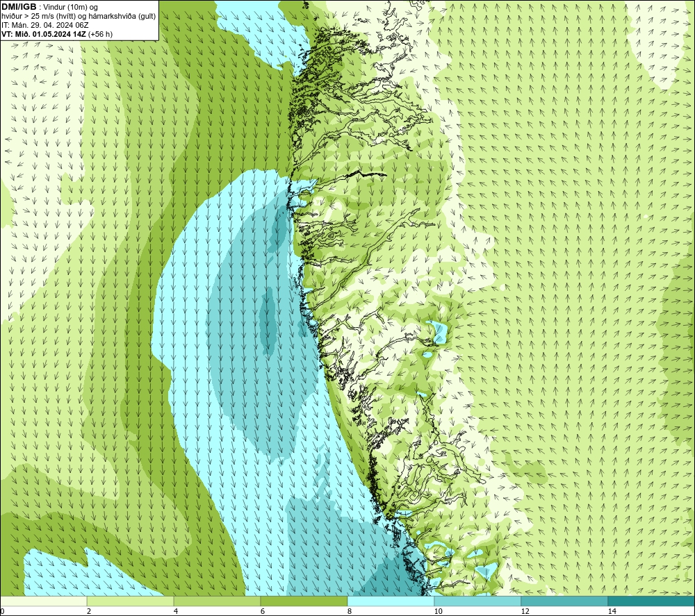Click the legend value label '2'

[89, 611]
